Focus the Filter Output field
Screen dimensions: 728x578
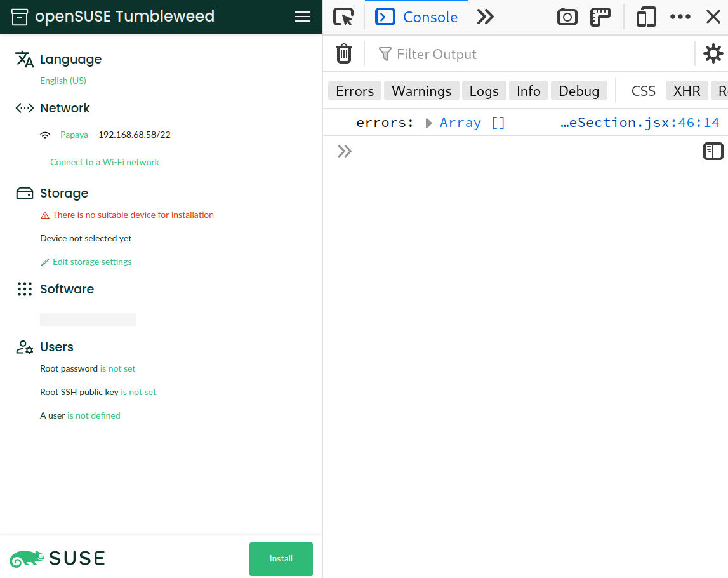coord(529,55)
